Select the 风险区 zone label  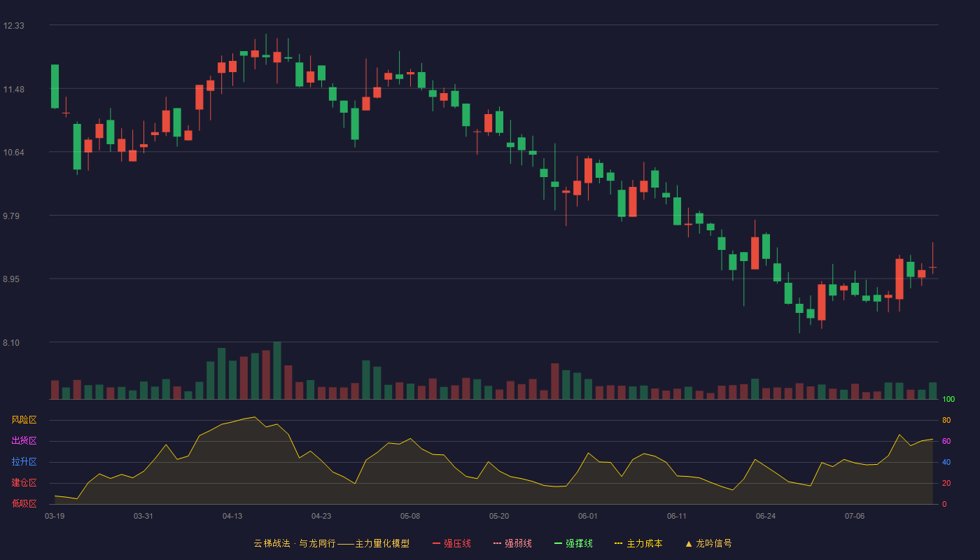(x=24, y=420)
